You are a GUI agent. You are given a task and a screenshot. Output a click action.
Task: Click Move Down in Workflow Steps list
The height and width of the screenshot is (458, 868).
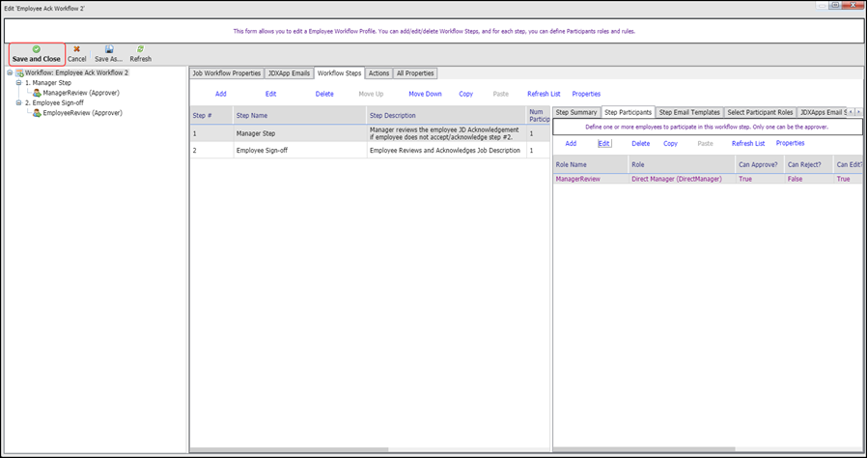[x=425, y=94]
